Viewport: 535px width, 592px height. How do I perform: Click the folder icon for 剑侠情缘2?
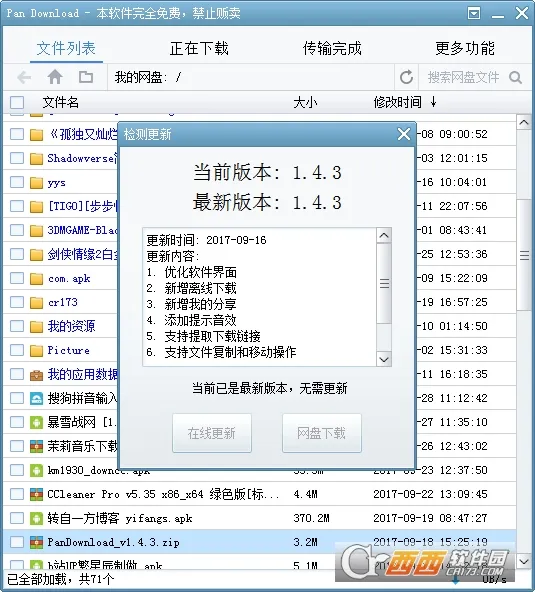(36, 255)
